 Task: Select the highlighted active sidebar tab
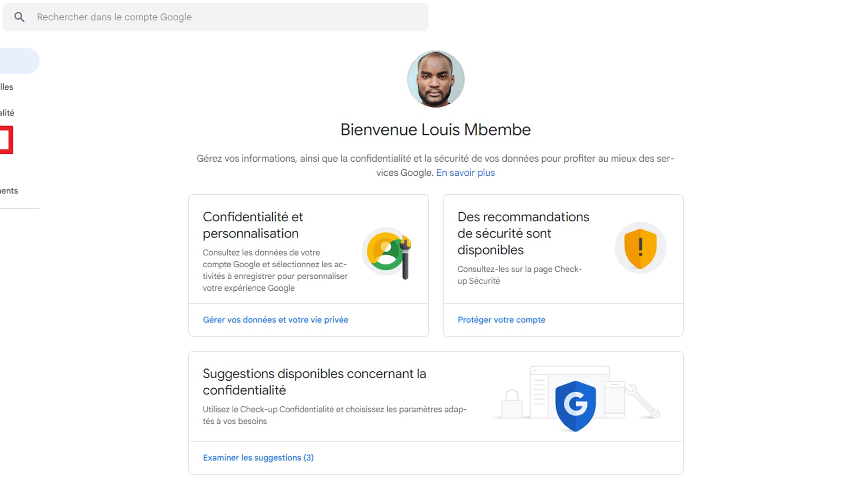[20, 61]
